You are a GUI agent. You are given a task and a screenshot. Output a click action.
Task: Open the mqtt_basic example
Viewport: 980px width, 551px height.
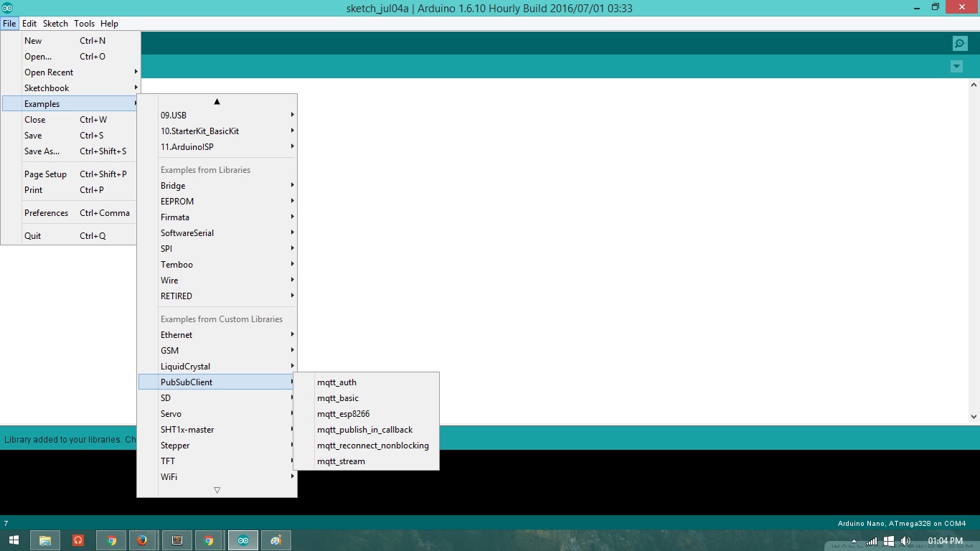point(367,398)
